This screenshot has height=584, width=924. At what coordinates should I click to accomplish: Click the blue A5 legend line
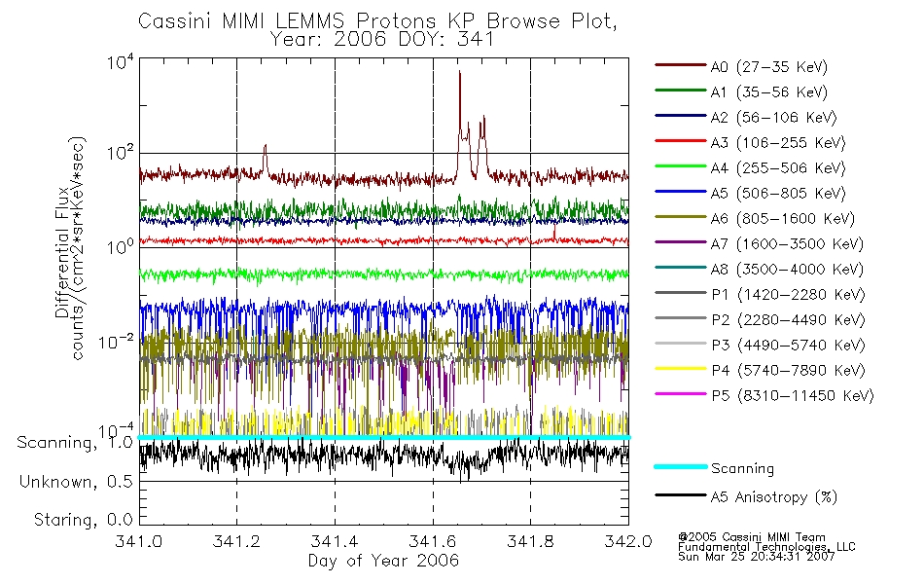(681, 192)
